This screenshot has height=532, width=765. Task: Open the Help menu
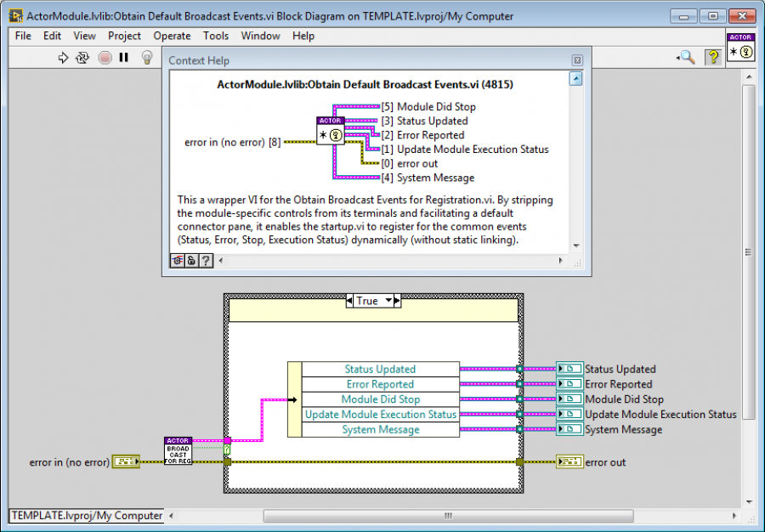coord(303,36)
